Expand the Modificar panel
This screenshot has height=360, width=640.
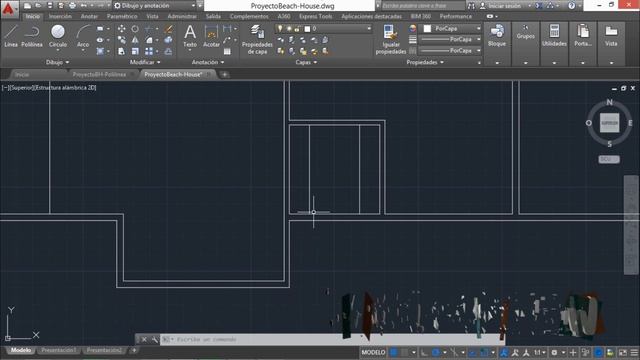(145, 62)
